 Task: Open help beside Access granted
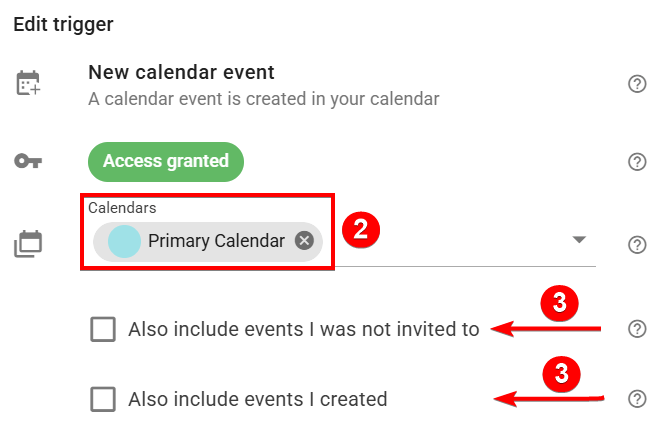pos(637,162)
